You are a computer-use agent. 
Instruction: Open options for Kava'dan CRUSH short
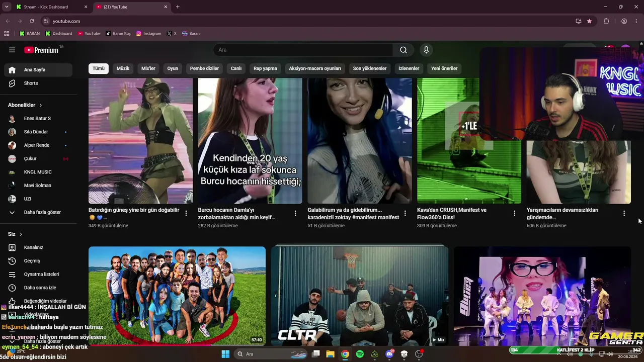coord(514,214)
